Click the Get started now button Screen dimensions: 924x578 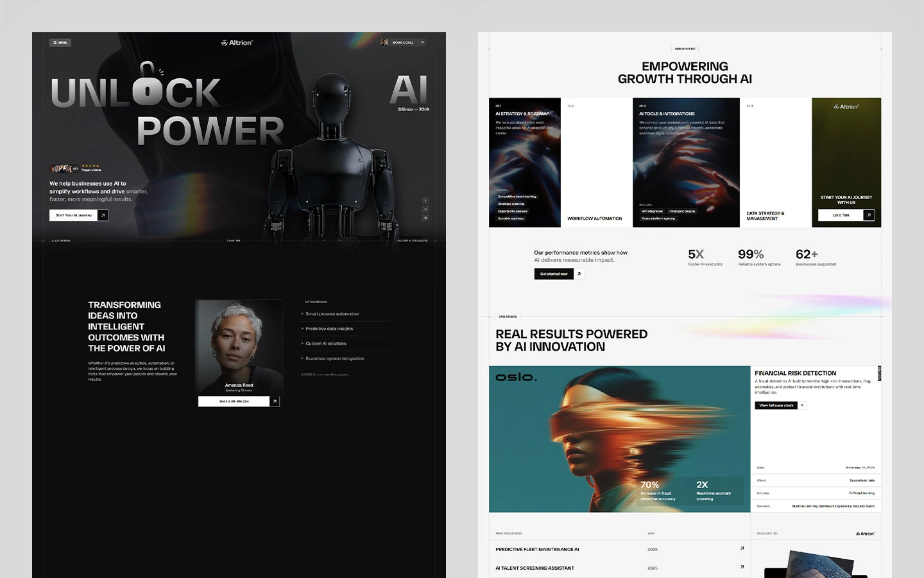point(553,274)
